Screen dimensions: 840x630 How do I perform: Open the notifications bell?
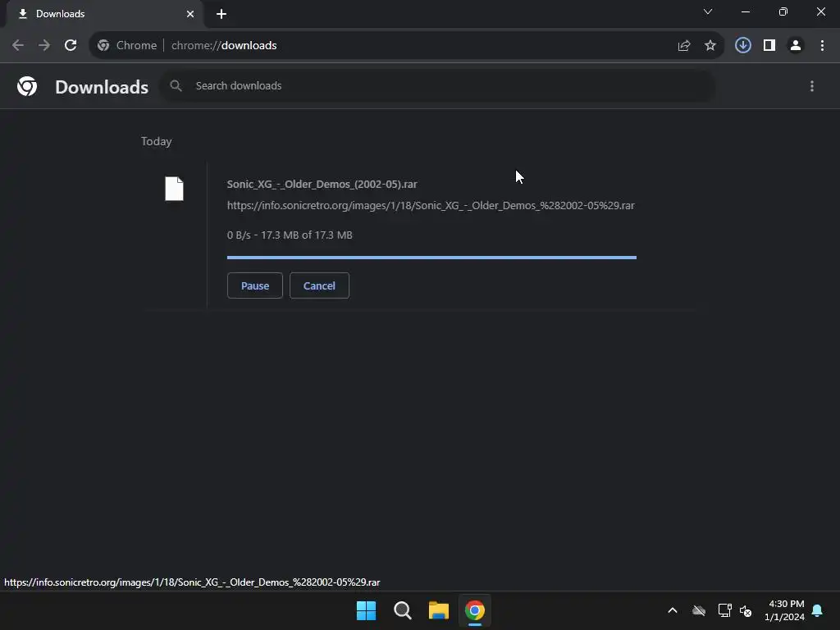point(818,610)
